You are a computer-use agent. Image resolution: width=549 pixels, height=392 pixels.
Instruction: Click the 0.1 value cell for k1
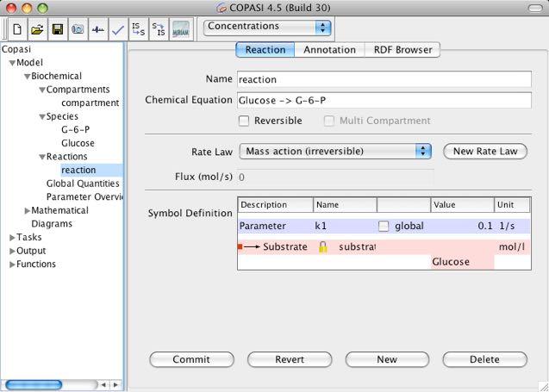click(462, 227)
